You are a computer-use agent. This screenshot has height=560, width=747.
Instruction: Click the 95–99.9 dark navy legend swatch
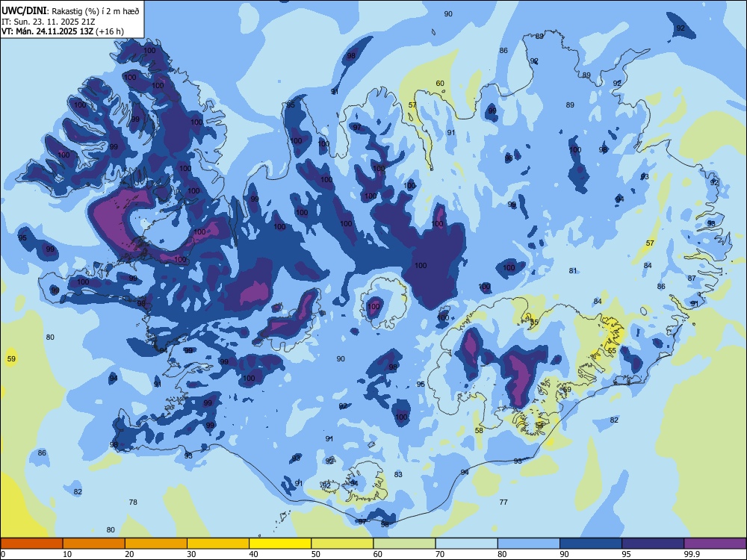click(653, 544)
